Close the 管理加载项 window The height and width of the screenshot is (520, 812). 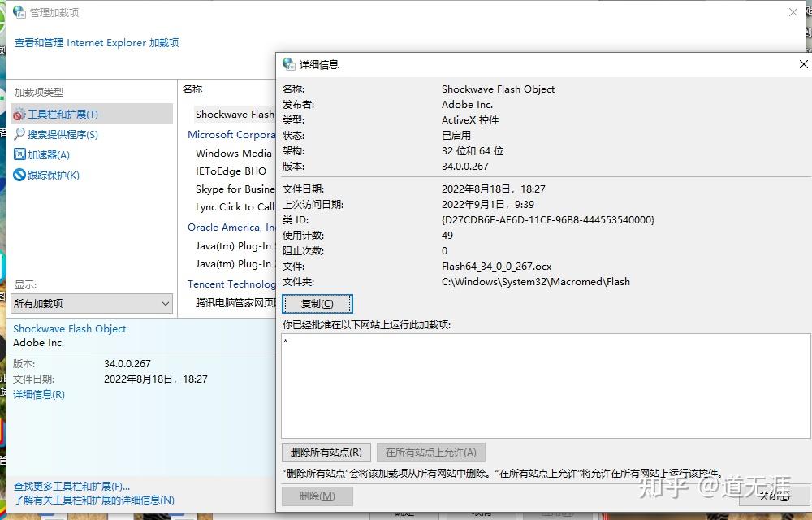[793, 12]
